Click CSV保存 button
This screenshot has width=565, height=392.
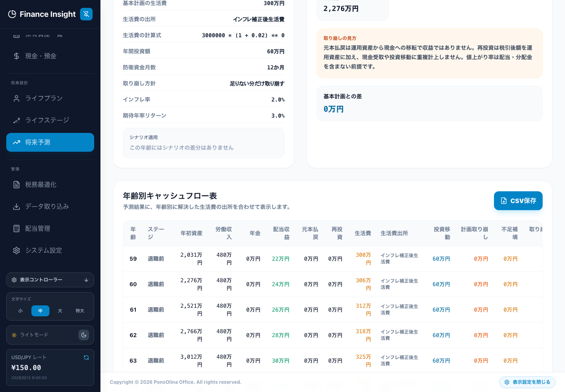coord(518,201)
